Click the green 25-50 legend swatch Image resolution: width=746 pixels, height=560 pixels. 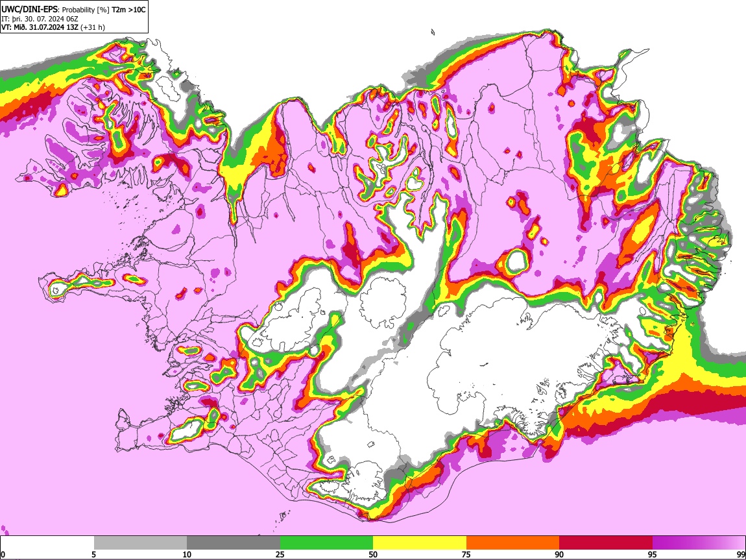pyautogui.click(x=326, y=543)
